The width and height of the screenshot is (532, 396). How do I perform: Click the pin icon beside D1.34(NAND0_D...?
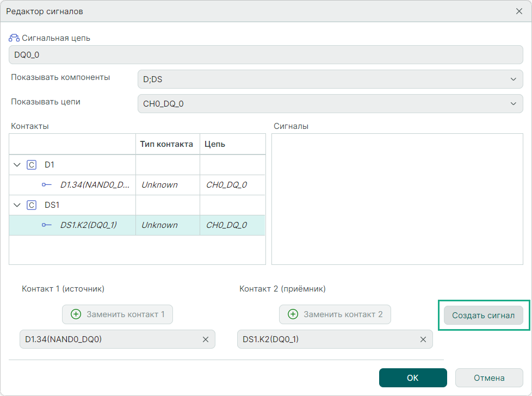point(47,185)
